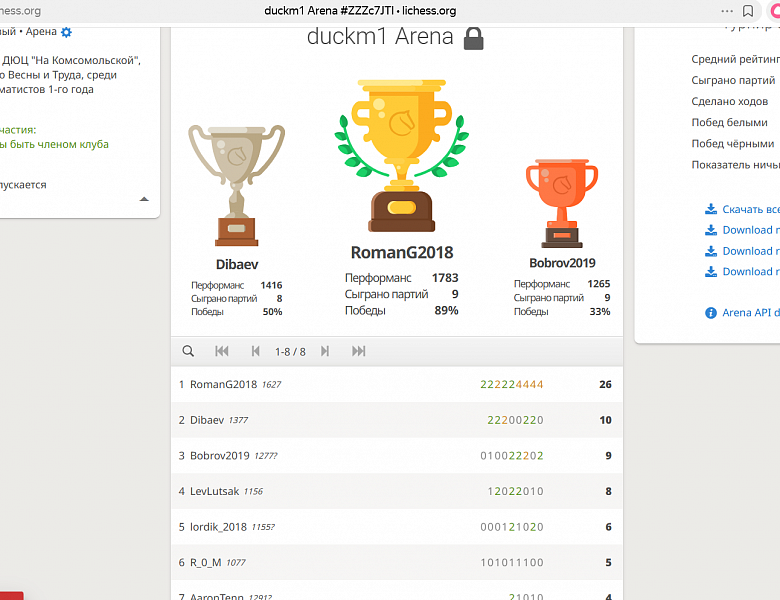Click the club membership requirement link

(54, 144)
